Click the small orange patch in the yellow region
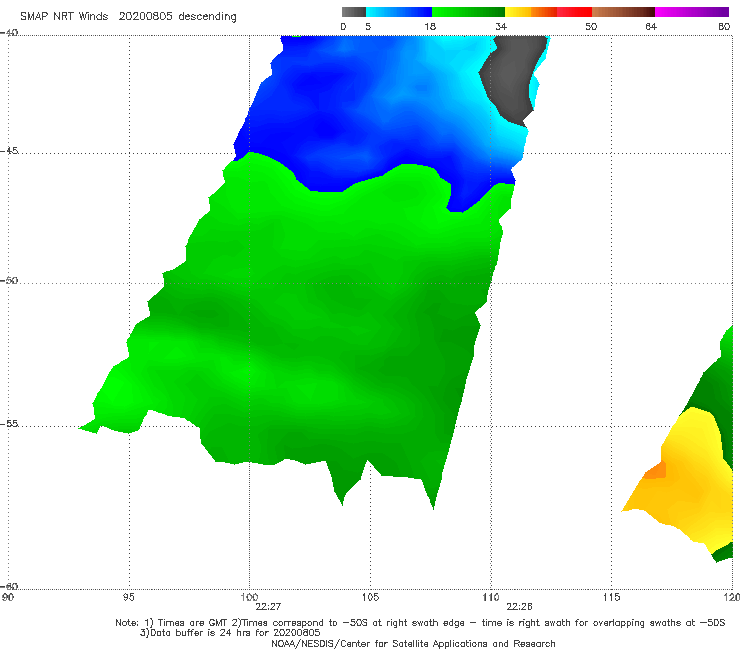This screenshot has height=650, width=740. [656, 470]
